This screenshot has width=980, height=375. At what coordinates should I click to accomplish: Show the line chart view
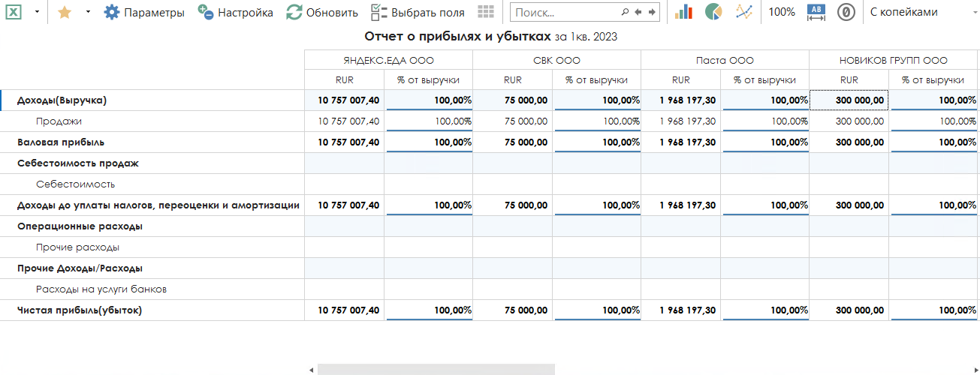(x=743, y=12)
